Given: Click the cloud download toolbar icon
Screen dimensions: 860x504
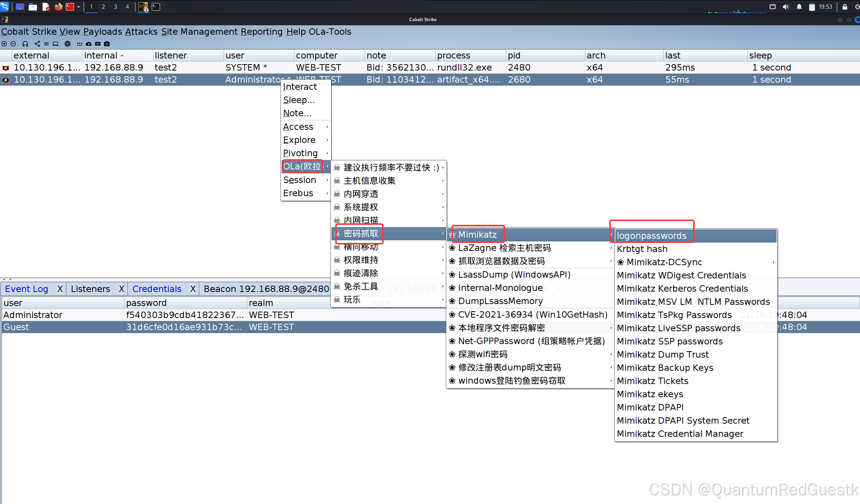Looking at the screenshot, I should [x=89, y=44].
